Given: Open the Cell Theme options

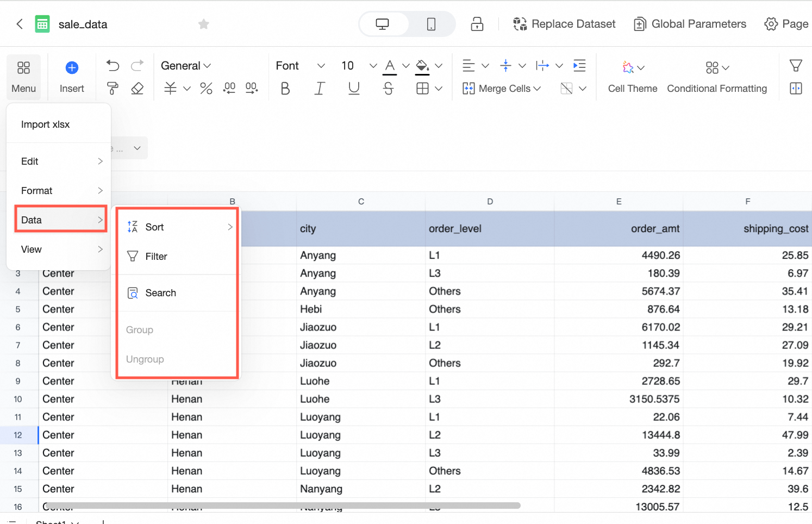Looking at the screenshot, I should click(633, 77).
